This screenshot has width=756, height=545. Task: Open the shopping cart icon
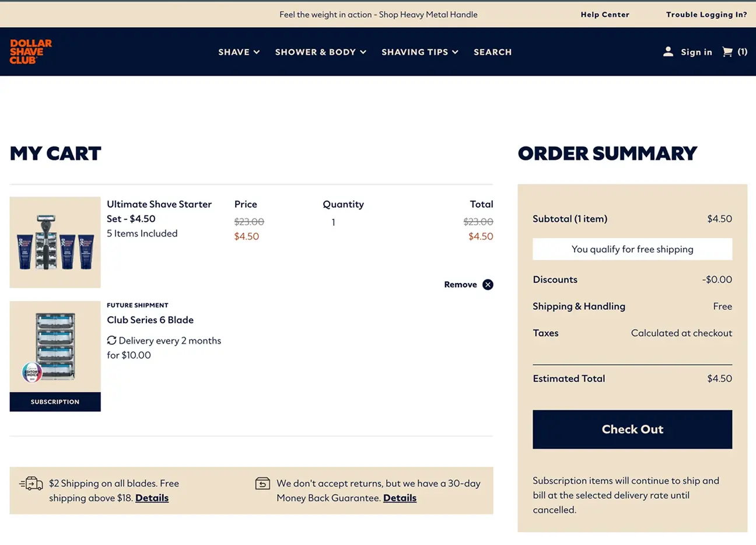pos(727,52)
